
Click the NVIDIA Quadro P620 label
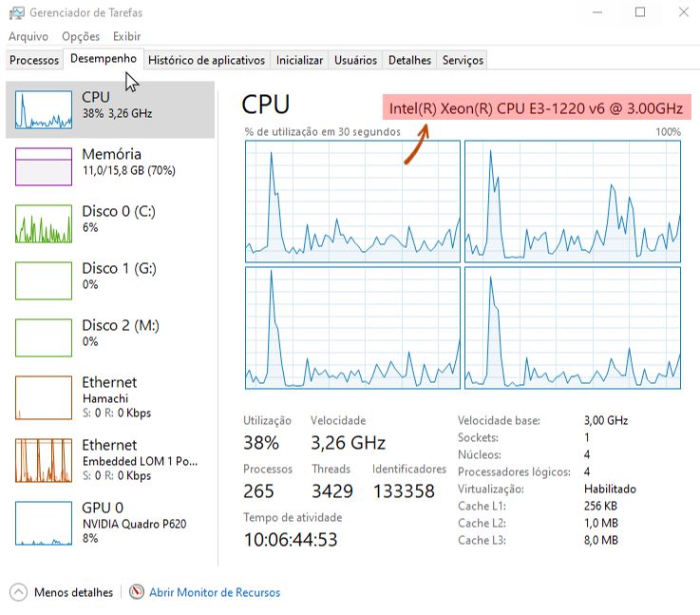(134, 524)
